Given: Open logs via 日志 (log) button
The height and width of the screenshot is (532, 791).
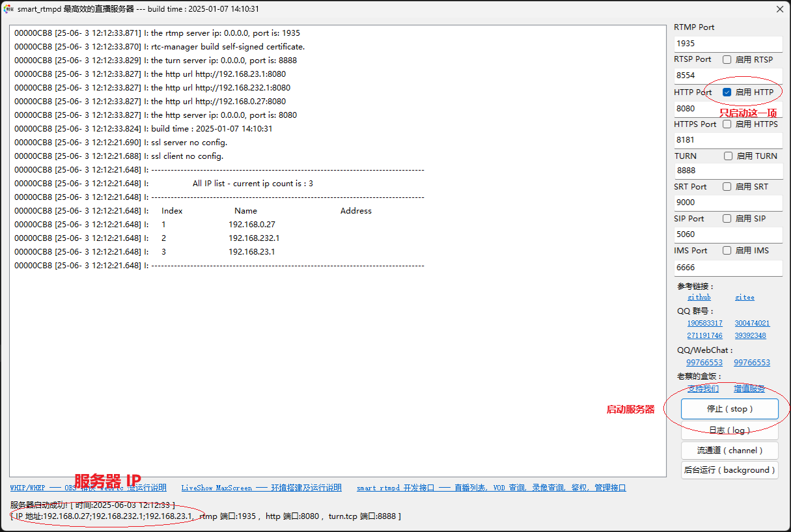Looking at the screenshot, I should (x=730, y=430).
